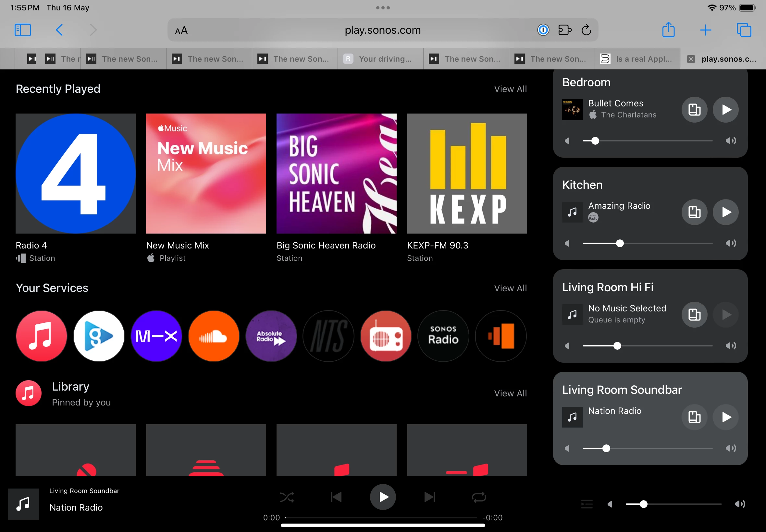Open Radio 4 station thumbnail
This screenshot has width=766, height=532.
[x=76, y=174]
